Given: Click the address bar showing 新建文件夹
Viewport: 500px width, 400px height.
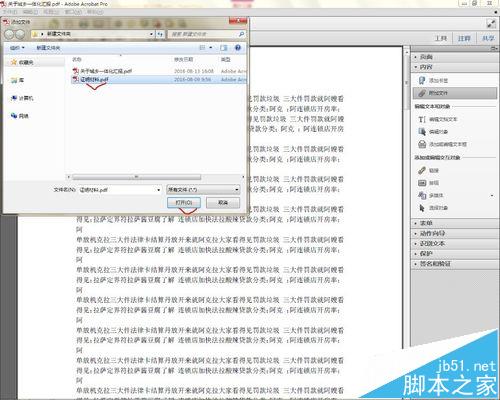Looking at the screenshot, I should pyautogui.click(x=93, y=34).
